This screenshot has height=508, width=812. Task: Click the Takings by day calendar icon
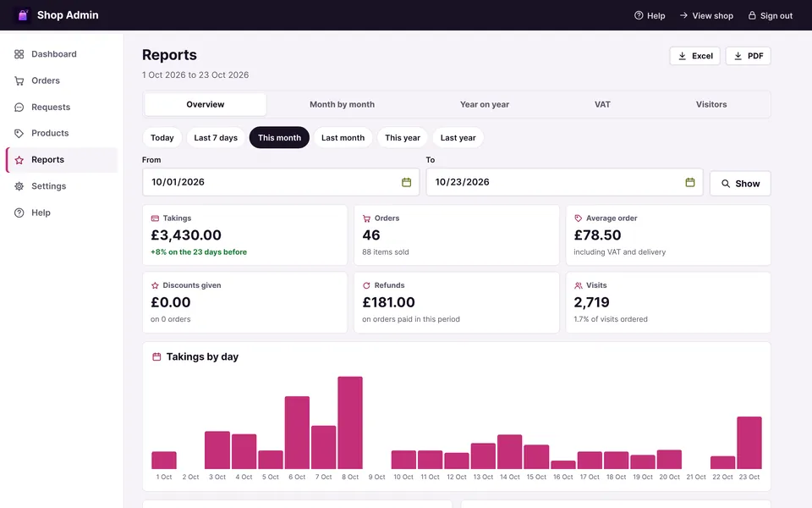pyautogui.click(x=156, y=356)
